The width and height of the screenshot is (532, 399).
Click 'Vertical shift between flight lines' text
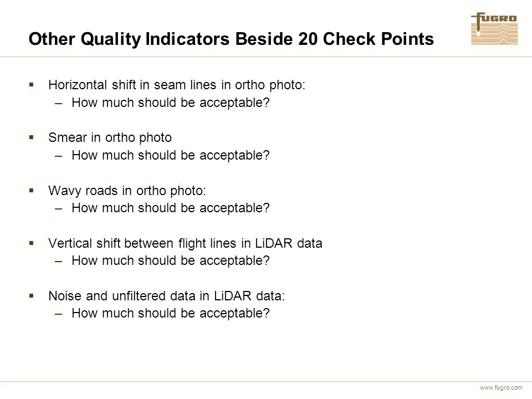[142, 243]
